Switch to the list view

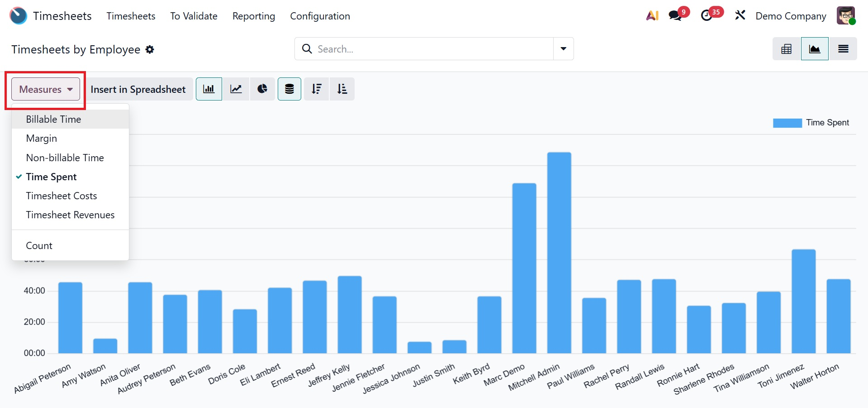point(843,49)
